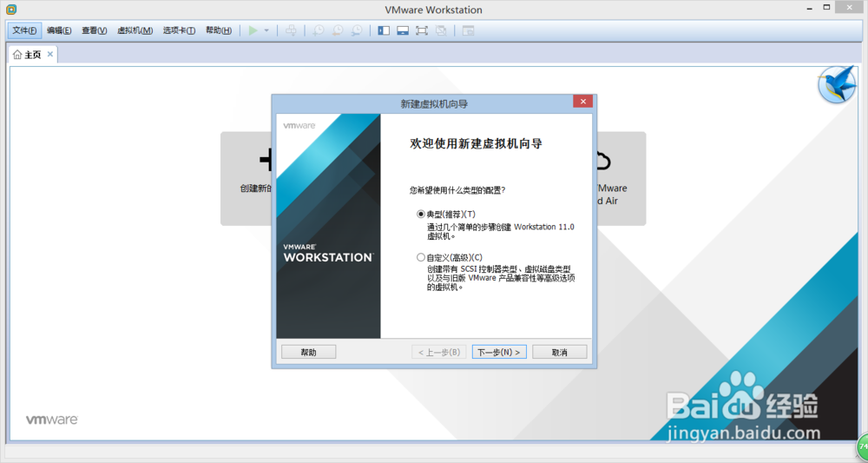Open the 虚拟机(M) menu
868x463 pixels.
[x=135, y=30]
